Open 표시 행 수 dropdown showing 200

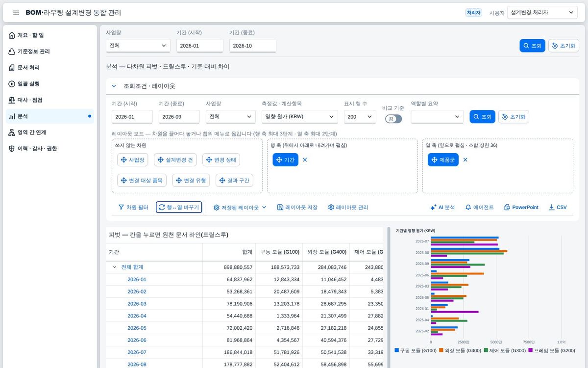pos(360,117)
